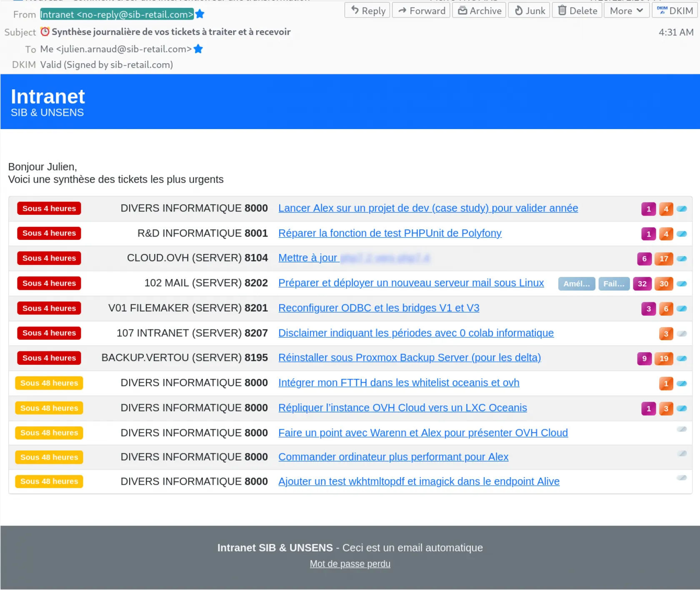
Task: Open 'Reconfigurer ODBC et les bridges' ticket
Action: click(378, 308)
